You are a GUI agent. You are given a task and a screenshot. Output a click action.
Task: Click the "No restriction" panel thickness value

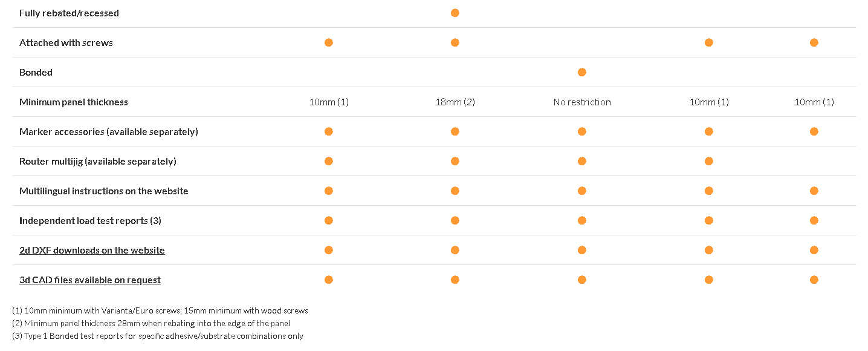tap(582, 102)
